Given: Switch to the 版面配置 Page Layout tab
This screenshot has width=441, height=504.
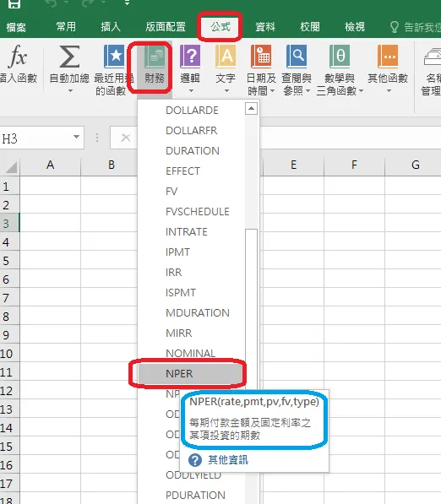Looking at the screenshot, I should tap(166, 26).
